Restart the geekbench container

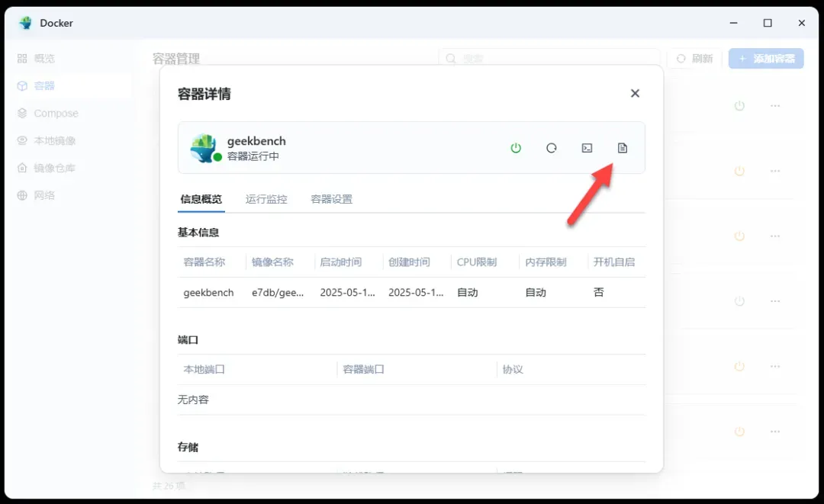point(552,148)
